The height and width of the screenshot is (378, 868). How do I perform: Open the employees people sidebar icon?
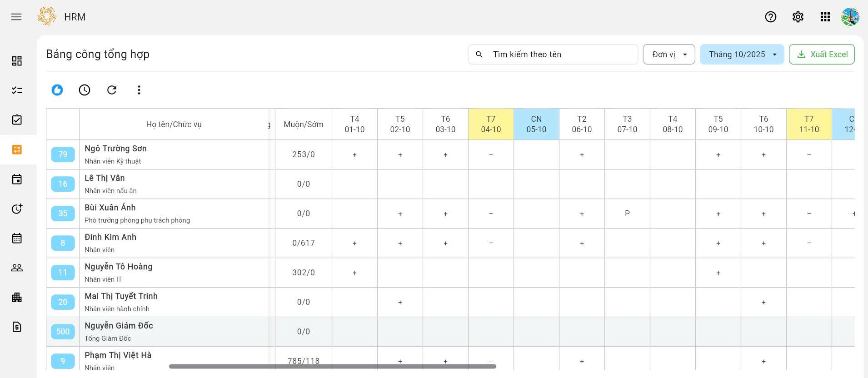(x=17, y=268)
